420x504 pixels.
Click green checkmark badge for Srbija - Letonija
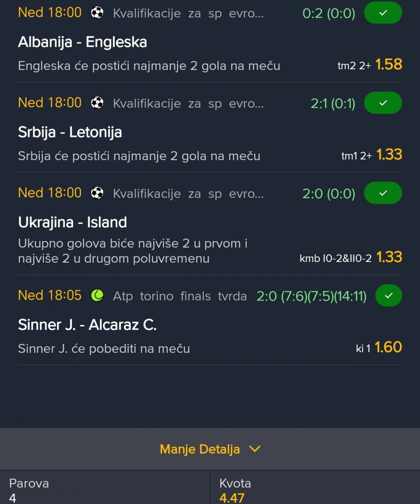(x=383, y=103)
